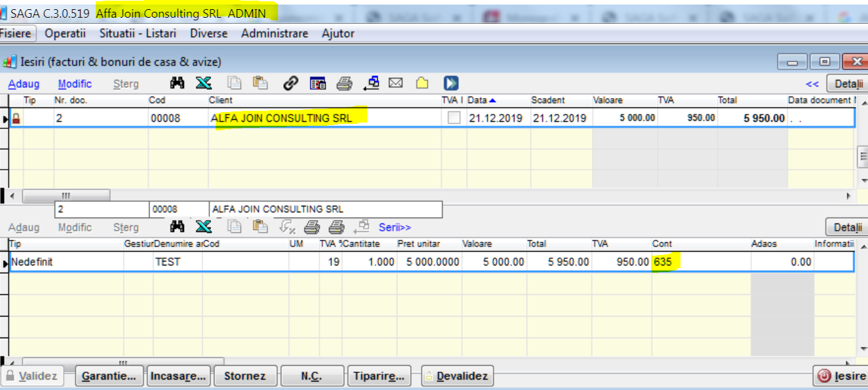Screen dimensions: 868x390
Task: Open the Serii>> link
Action: [395, 227]
